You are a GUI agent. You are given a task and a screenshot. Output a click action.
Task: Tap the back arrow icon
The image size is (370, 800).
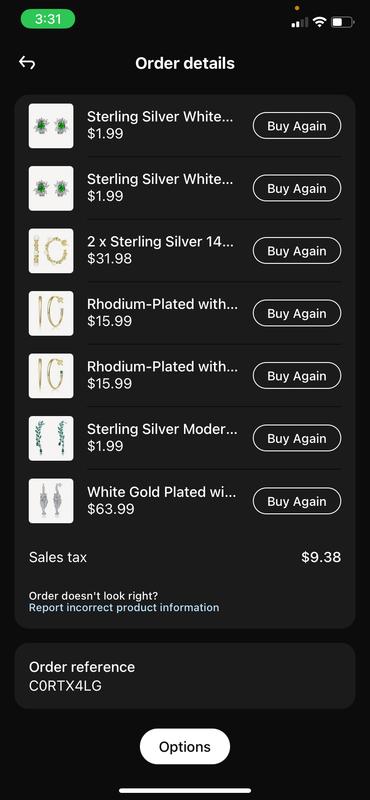(27, 63)
